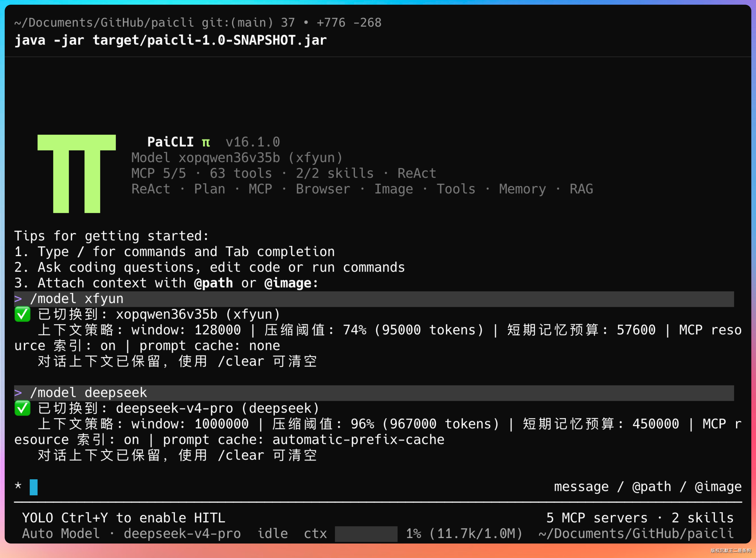Viewport: 756px width, 558px height.
Task: Click the '/model deepseek' command text
Action: 88,393
